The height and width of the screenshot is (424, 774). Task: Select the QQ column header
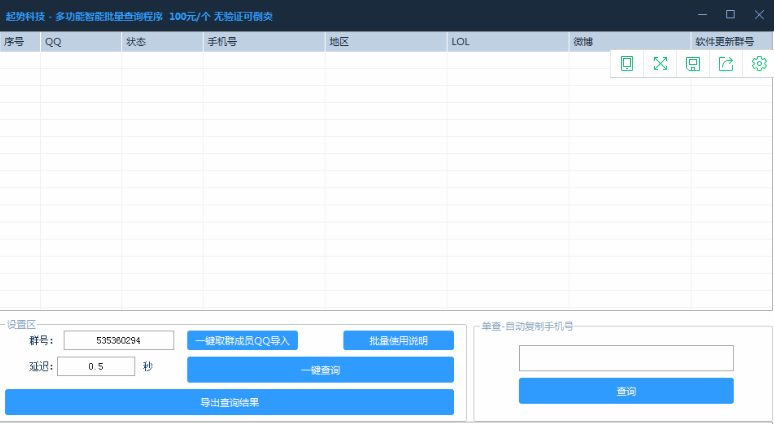pyautogui.click(x=81, y=42)
